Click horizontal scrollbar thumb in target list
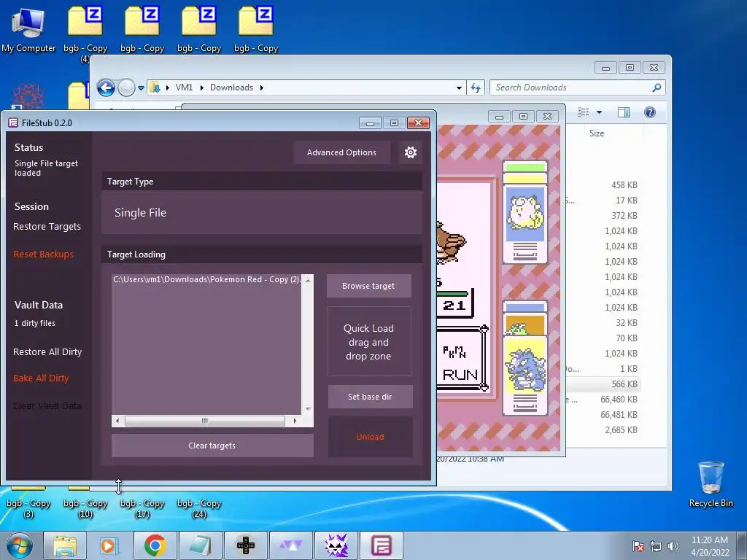Viewport: 747px width, 560px height. click(204, 421)
